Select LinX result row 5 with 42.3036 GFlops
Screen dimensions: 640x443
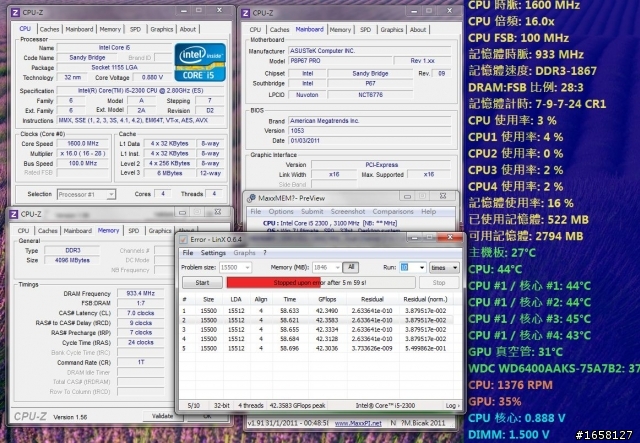(x=316, y=348)
